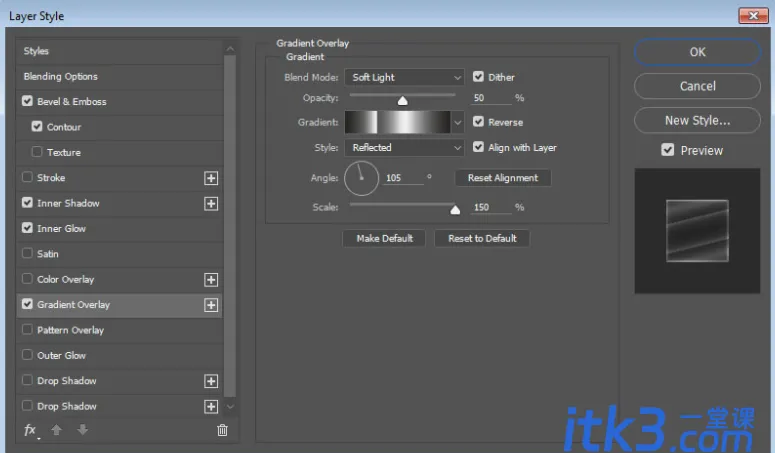This screenshot has height=453, width=775.
Task: Open the Blend Mode Soft Light dropdown
Action: [x=404, y=78]
